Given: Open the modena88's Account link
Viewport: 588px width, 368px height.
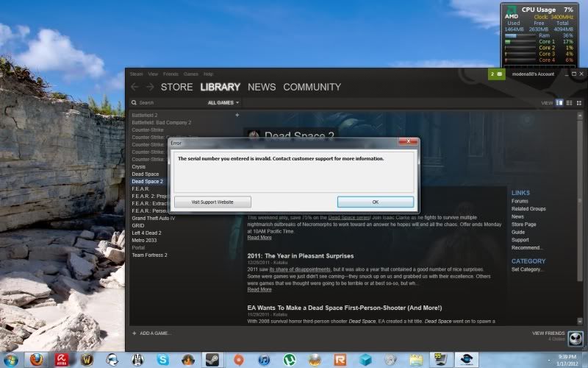Looking at the screenshot, I should coord(533,74).
